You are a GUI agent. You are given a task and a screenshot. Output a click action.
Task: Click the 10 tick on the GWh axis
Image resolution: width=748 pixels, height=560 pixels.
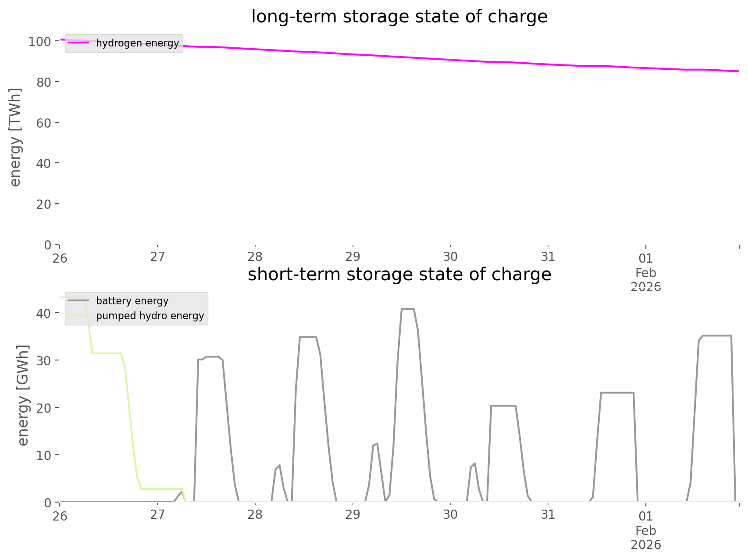(43, 455)
